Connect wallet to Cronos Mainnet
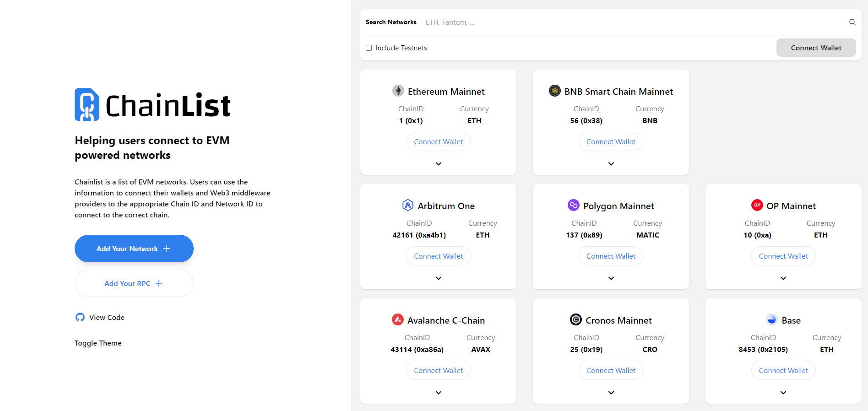868x411 pixels. (611, 371)
